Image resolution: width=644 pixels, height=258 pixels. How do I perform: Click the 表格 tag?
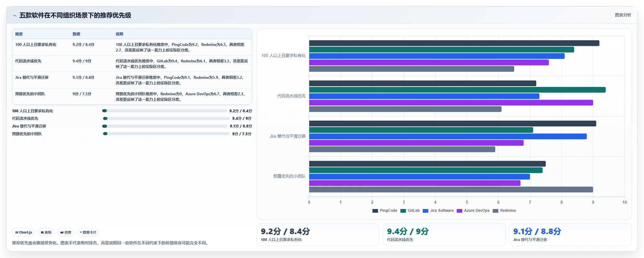pos(46,232)
